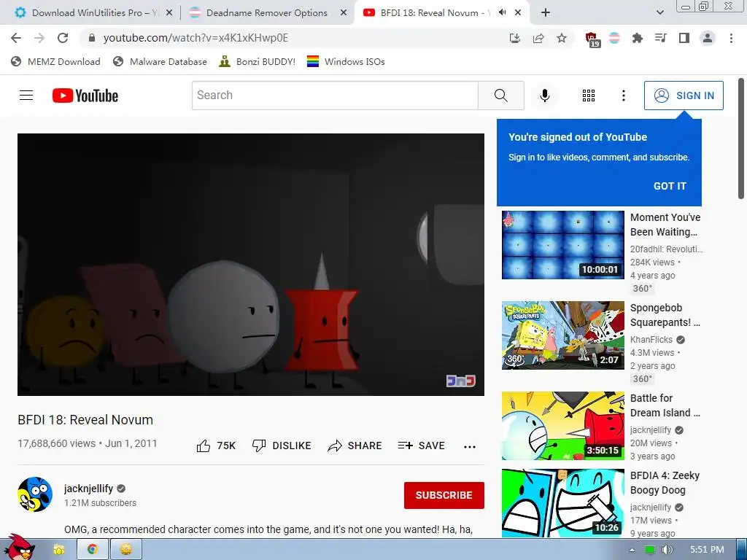Open media control icon in toolbar
Screen dimensions: 747x560
(661, 38)
